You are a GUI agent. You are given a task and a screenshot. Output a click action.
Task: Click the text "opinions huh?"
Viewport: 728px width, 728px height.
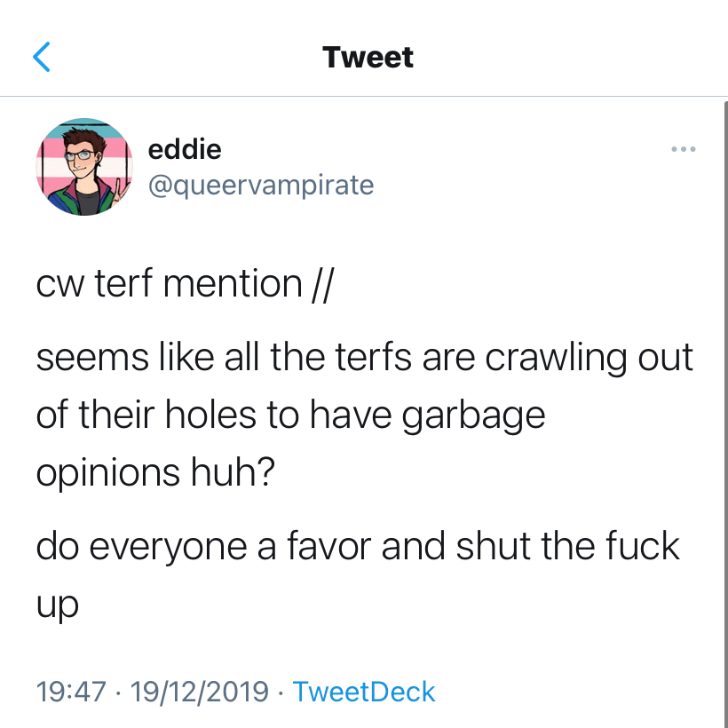tap(156, 472)
